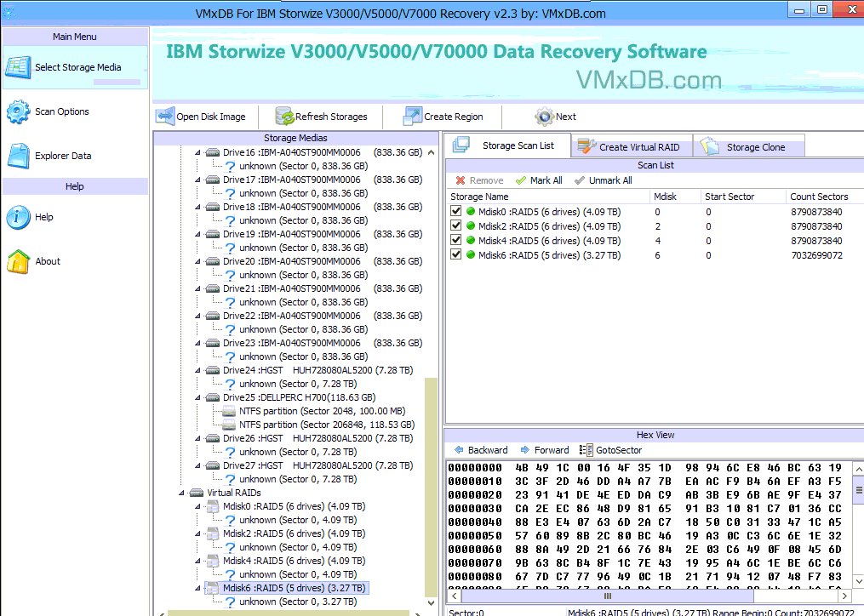Click the Hex View scroll-right arrow
Image resolution: width=864 pixels, height=616 pixels.
pyautogui.click(x=844, y=596)
